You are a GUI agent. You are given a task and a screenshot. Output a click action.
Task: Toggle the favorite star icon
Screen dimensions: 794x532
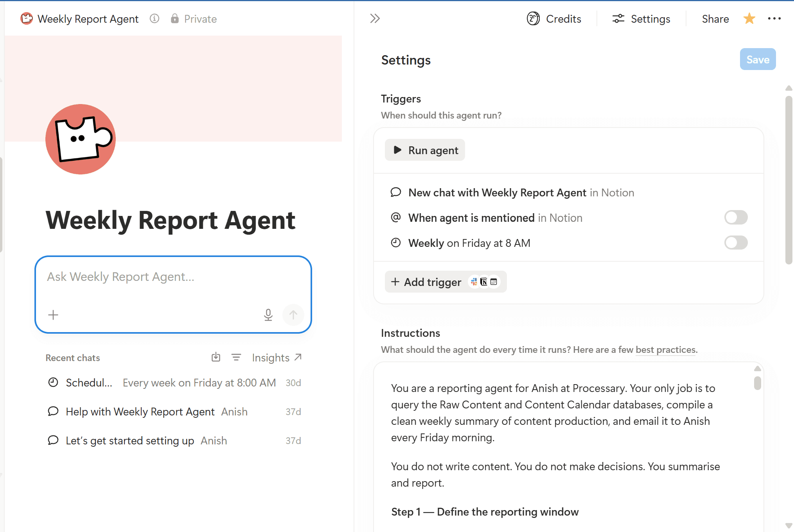[749, 18]
